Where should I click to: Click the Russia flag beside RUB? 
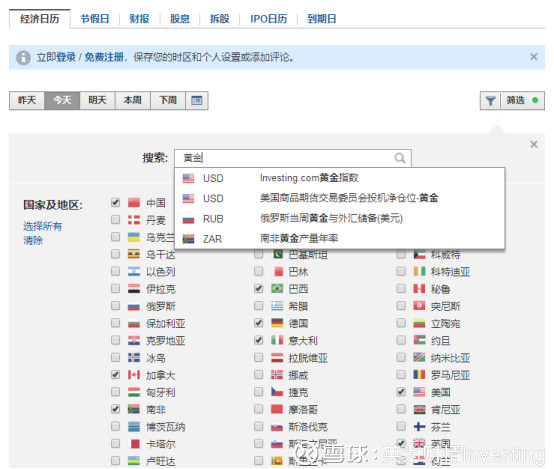click(188, 219)
